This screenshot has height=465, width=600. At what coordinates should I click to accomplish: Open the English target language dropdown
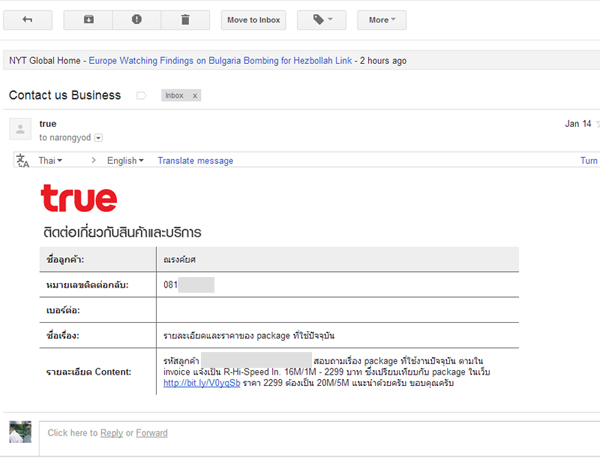[125, 160]
